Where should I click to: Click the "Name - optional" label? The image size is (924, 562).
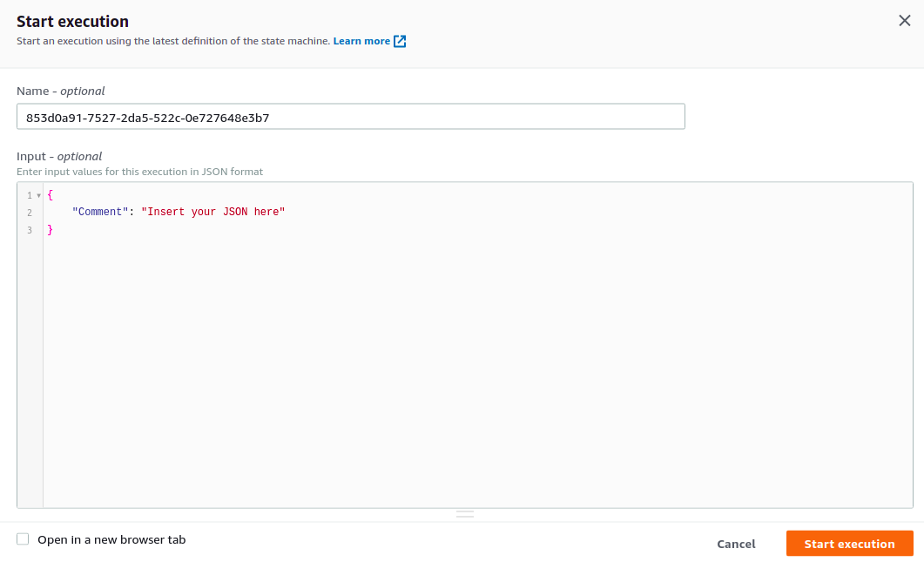click(x=61, y=91)
